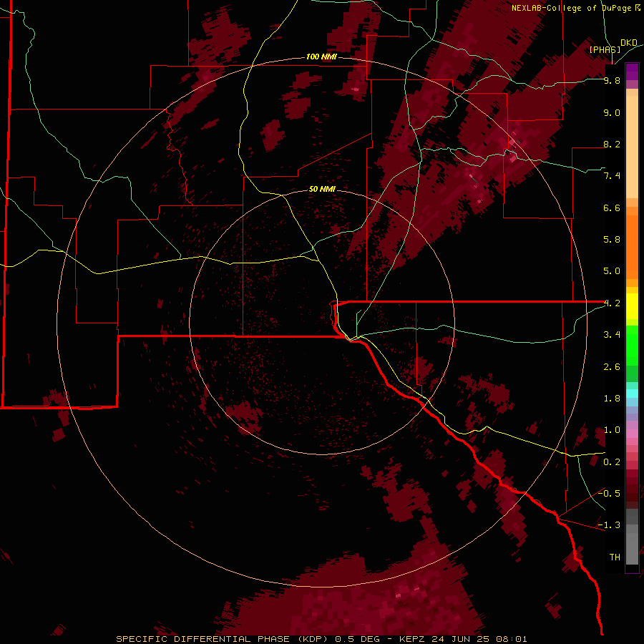This screenshot has width=644, height=644.
Task: Click the 08:01 timestamp
Action: coord(510,639)
